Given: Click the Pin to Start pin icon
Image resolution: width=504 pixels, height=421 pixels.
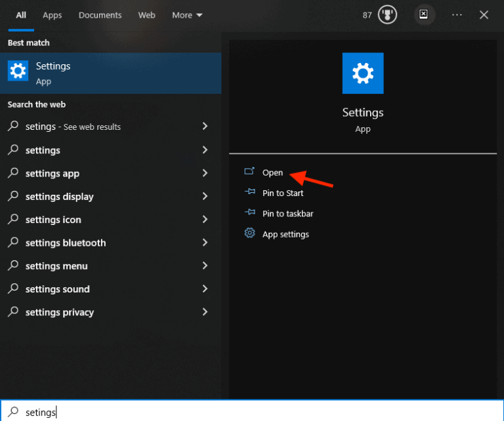Looking at the screenshot, I should point(249,193).
